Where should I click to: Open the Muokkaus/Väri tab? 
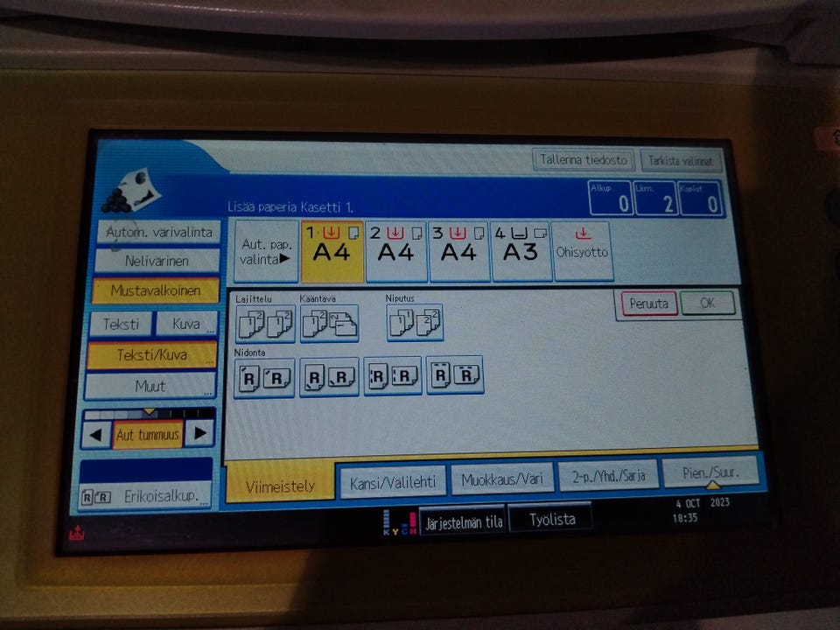(502, 479)
